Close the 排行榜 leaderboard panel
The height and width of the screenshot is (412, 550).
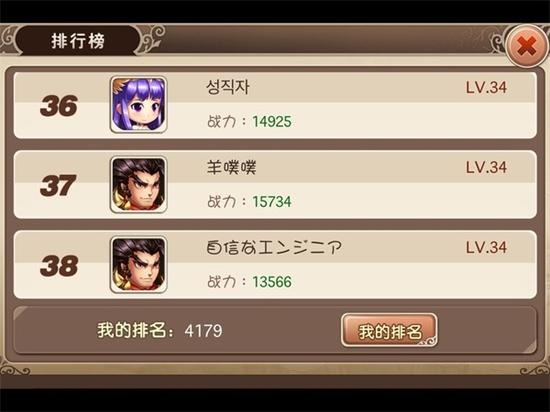[526, 46]
